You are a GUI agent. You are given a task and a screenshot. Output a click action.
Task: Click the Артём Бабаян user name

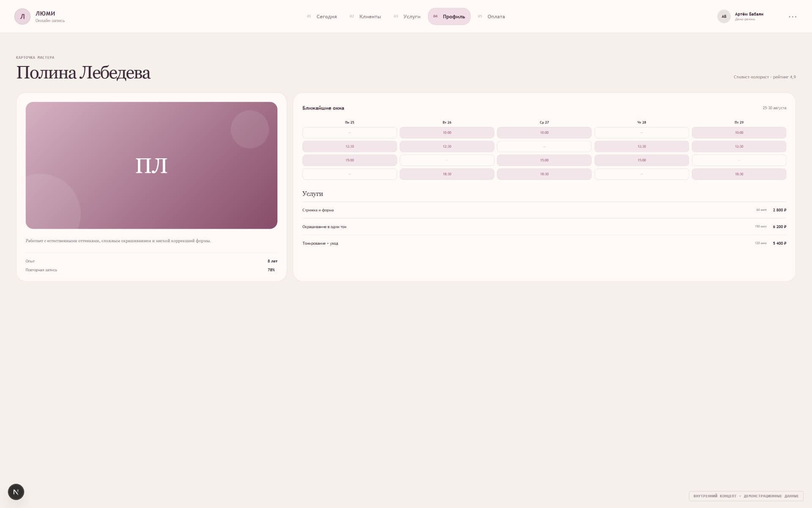click(749, 14)
